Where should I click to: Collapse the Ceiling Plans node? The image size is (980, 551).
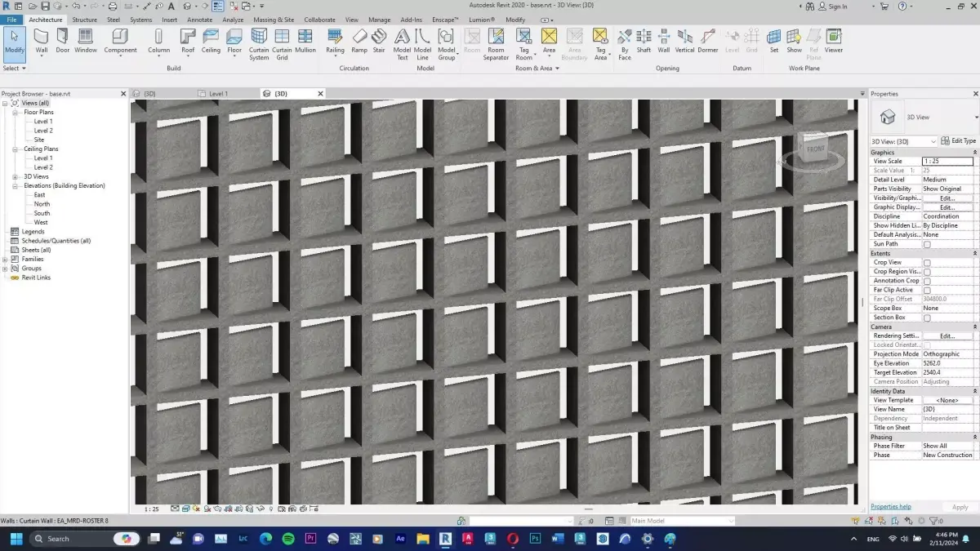(15, 149)
